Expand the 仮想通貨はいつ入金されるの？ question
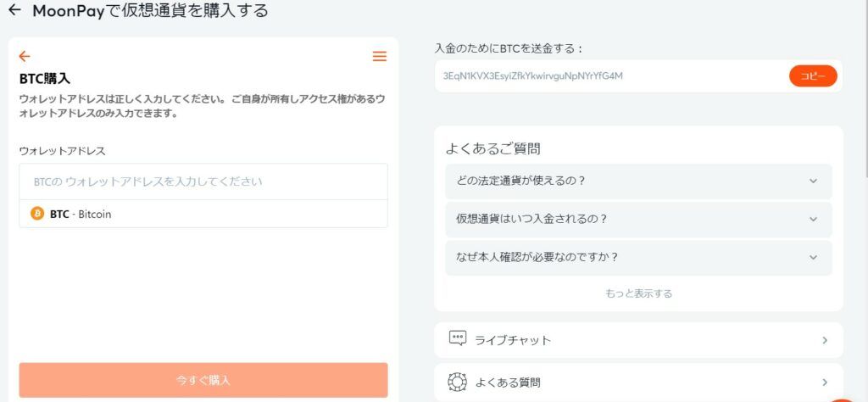The image size is (868, 402). point(638,220)
